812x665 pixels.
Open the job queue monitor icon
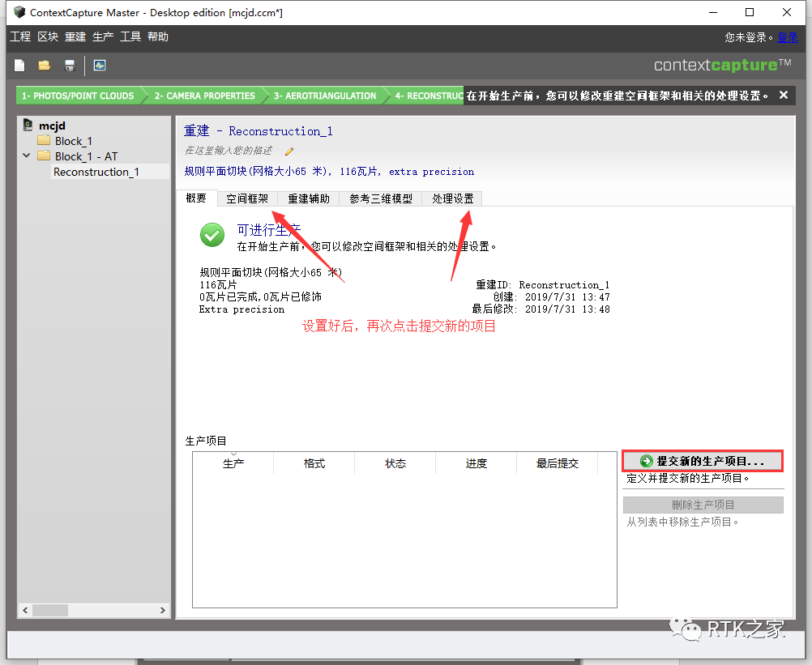[100, 66]
